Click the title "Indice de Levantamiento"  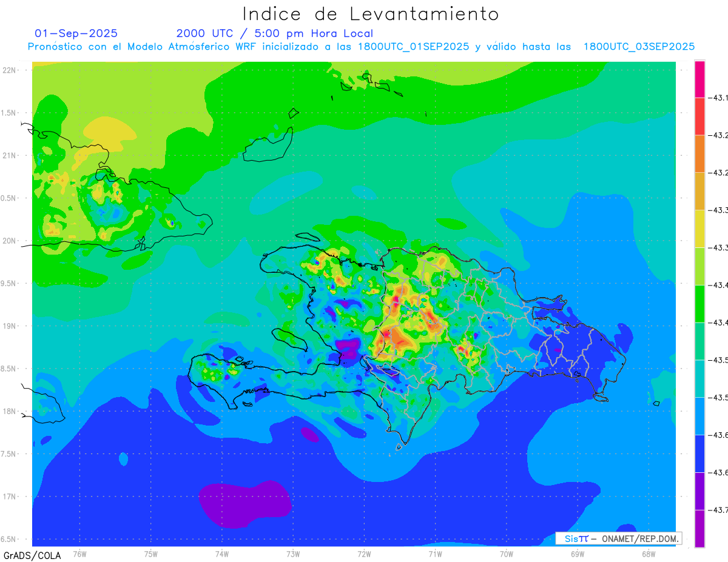[371, 13]
